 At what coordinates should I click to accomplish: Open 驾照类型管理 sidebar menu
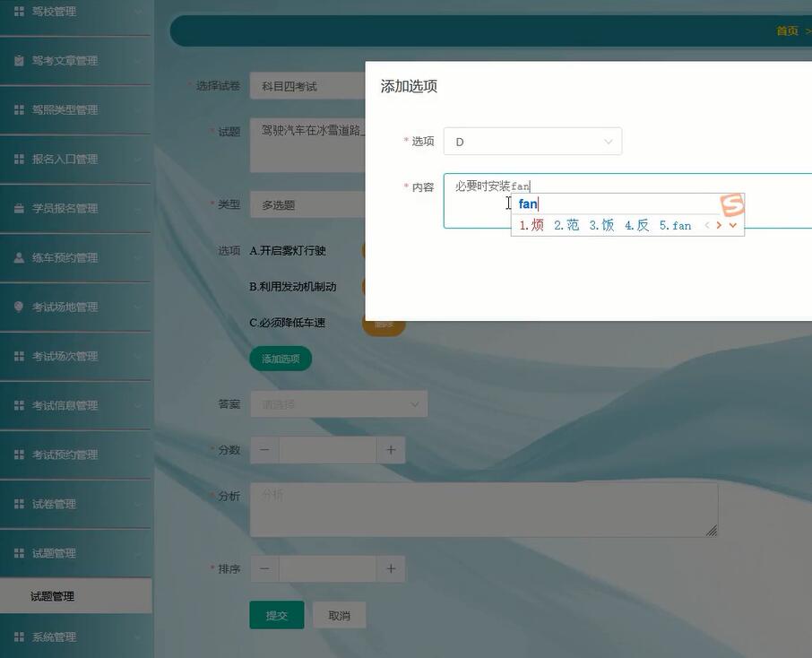point(75,110)
